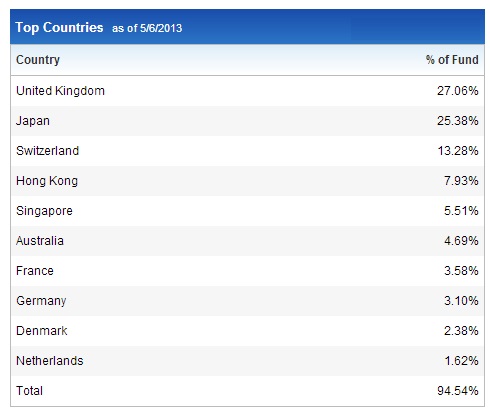Image resolution: width=490 pixels, height=415 pixels.
Task: Click the Japan country name
Action: (x=33, y=121)
